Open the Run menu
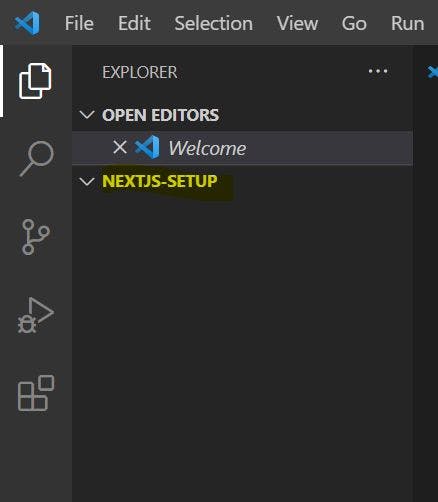Screen dimensions: 438x502 pyautogui.click(x=408, y=23)
